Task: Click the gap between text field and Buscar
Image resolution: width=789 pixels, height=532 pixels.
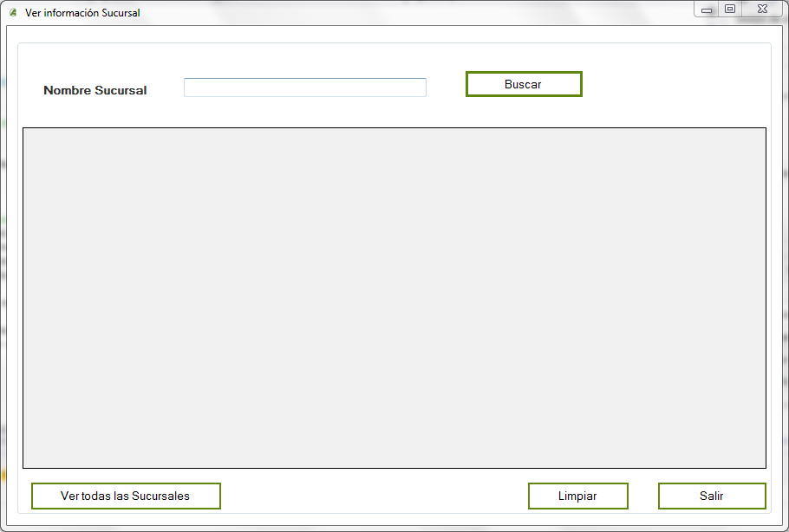Action: tap(446, 88)
